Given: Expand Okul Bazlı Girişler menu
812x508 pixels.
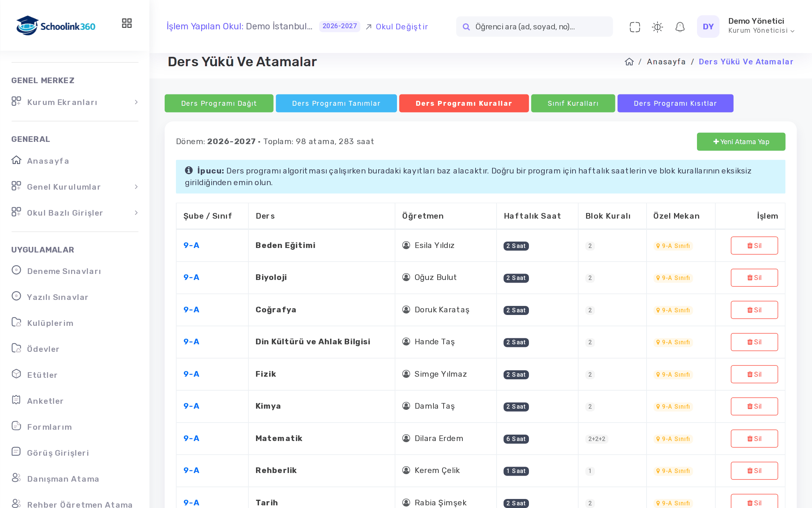Looking at the screenshot, I should point(75,213).
